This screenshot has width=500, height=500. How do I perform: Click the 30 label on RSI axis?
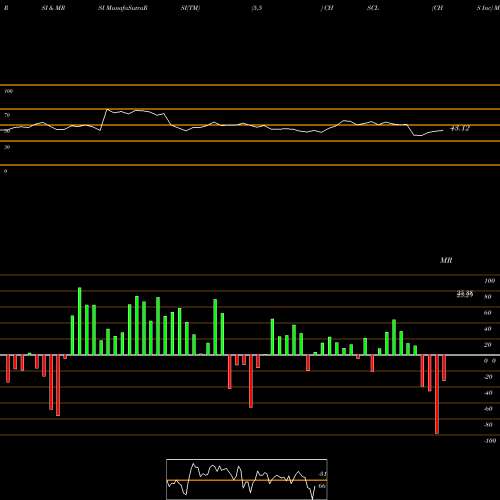(x=7, y=147)
